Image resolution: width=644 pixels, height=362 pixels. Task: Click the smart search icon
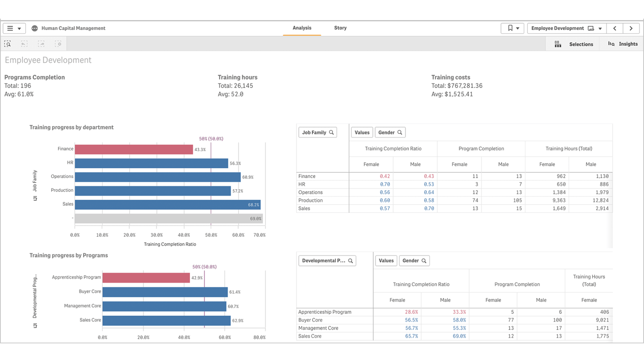(7, 44)
